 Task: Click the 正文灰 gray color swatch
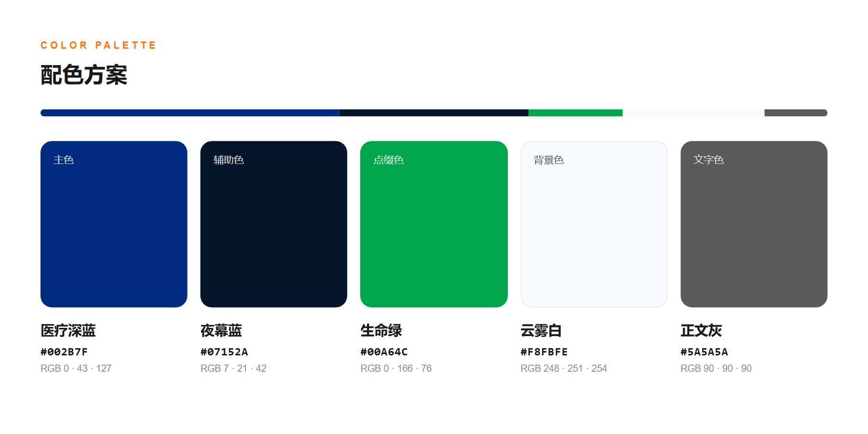coord(754,224)
